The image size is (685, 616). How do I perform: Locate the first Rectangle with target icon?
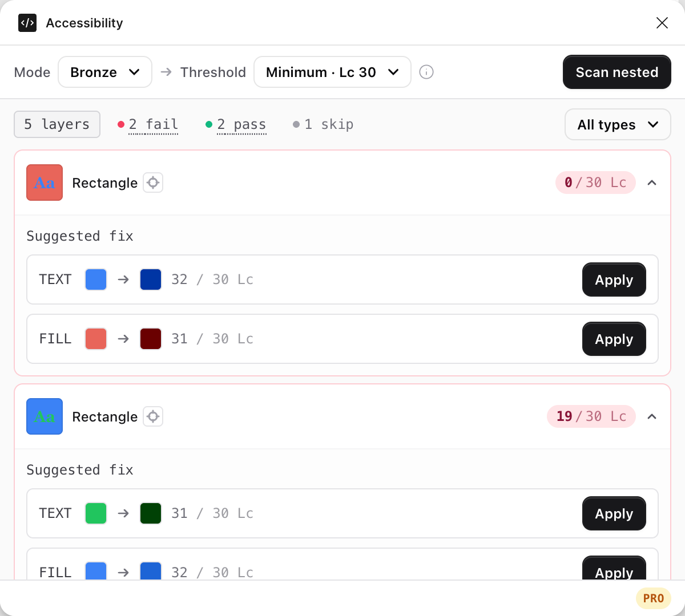pyautogui.click(x=153, y=183)
